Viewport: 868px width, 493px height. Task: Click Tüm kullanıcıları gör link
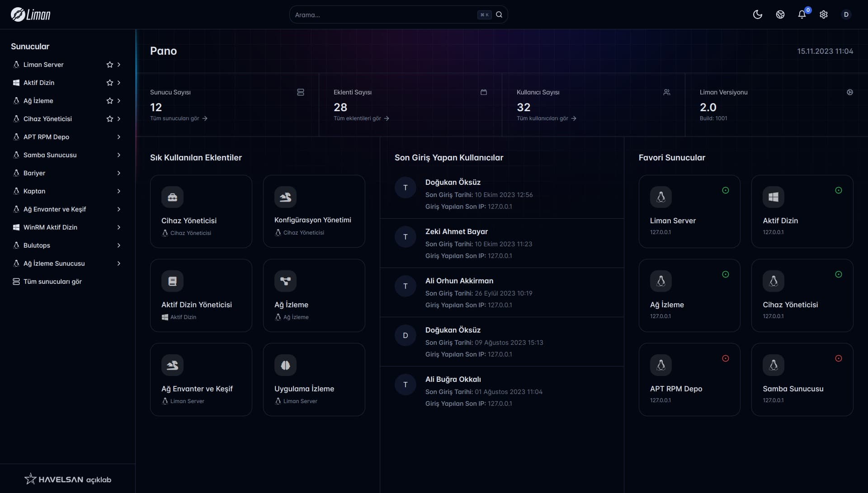pyautogui.click(x=546, y=118)
